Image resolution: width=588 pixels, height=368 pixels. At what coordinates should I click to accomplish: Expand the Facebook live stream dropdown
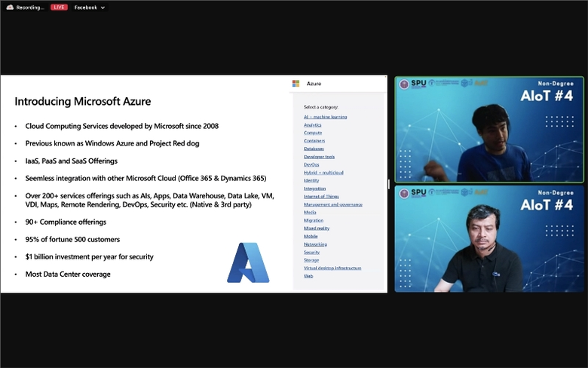click(103, 8)
